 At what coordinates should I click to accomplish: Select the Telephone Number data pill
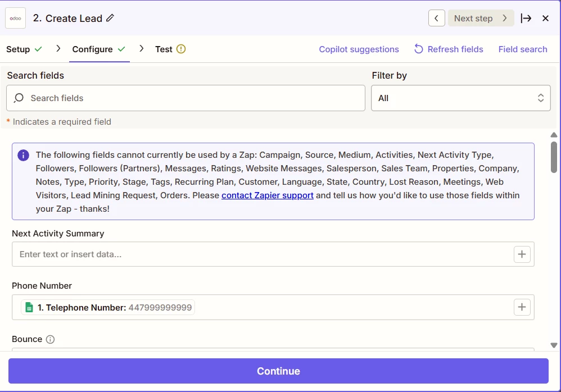(108, 307)
